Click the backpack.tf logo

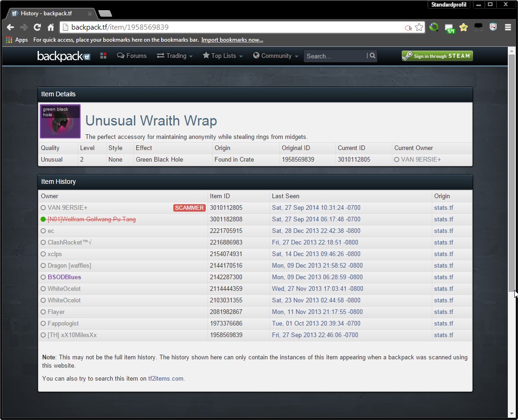tap(63, 56)
